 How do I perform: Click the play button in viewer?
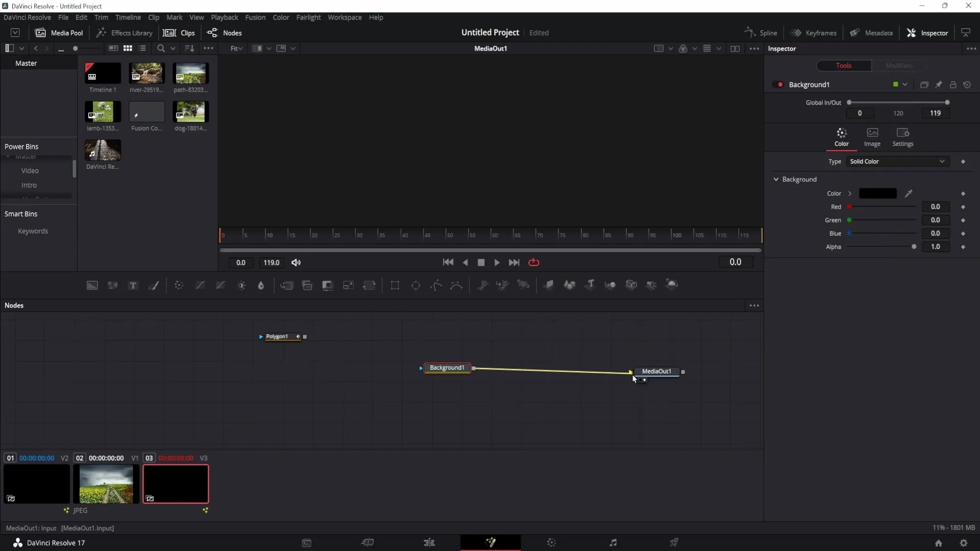click(x=497, y=263)
